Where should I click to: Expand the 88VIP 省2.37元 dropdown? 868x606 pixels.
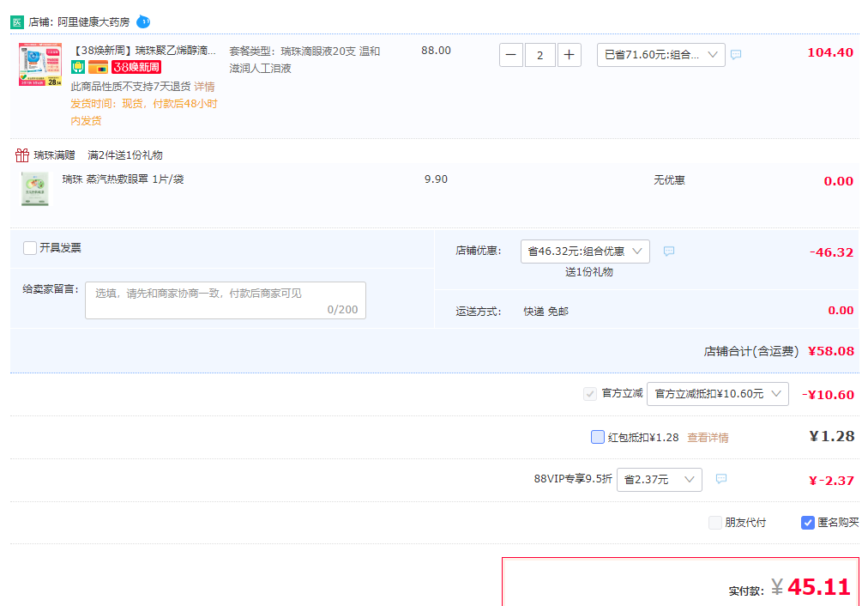[x=660, y=480]
